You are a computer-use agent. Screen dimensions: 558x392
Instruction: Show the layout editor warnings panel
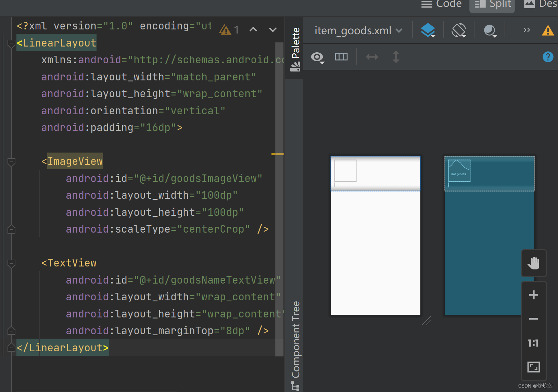[548, 30]
